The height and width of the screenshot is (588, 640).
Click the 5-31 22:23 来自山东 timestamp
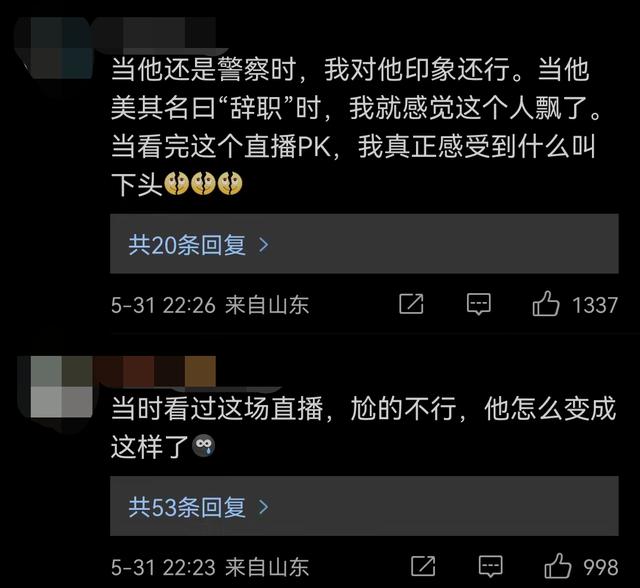pos(210,568)
